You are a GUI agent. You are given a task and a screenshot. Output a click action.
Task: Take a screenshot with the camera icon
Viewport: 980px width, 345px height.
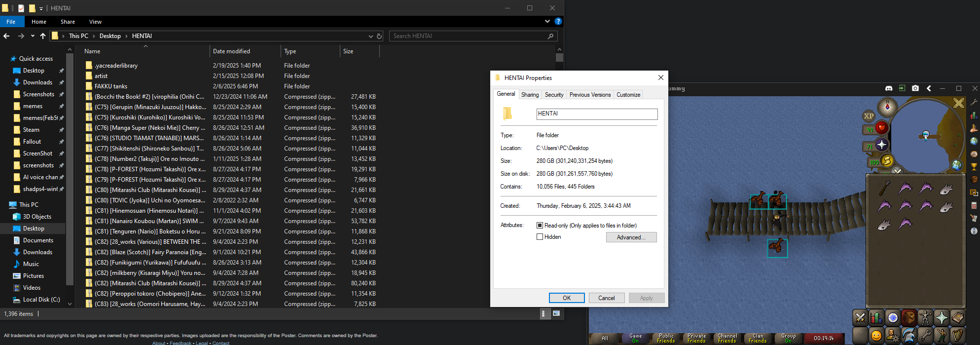point(915,88)
